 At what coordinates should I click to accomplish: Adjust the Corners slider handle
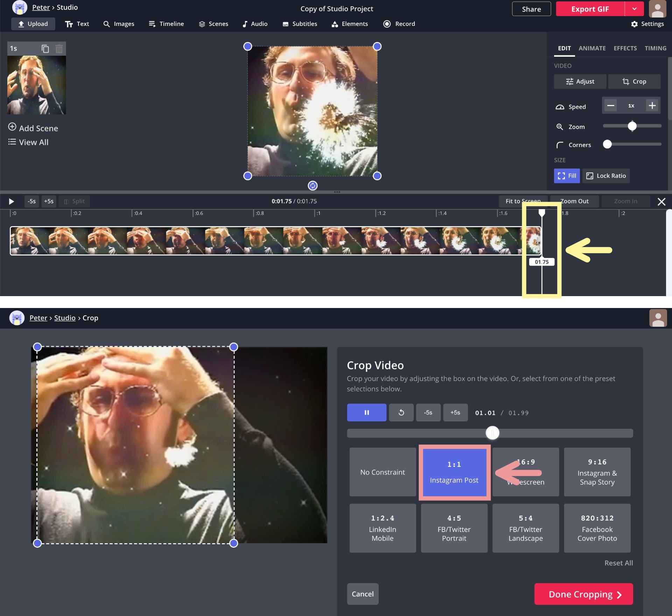click(x=607, y=144)
